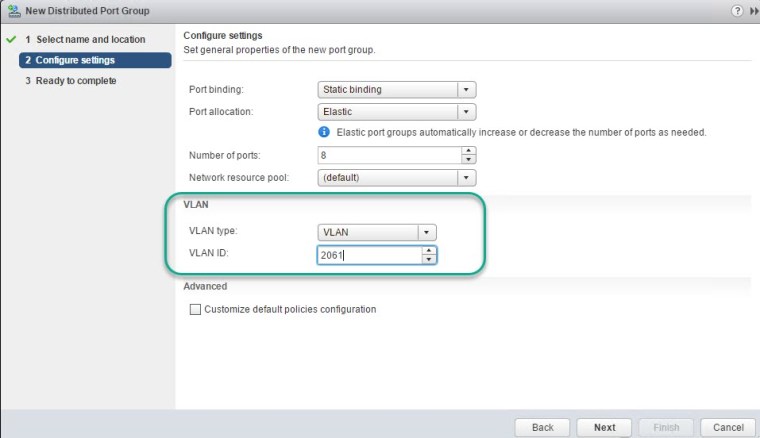Click the 'Network resource pool:' label
Image resolution: width=760 pixels, height=438 pixels.
239,178
